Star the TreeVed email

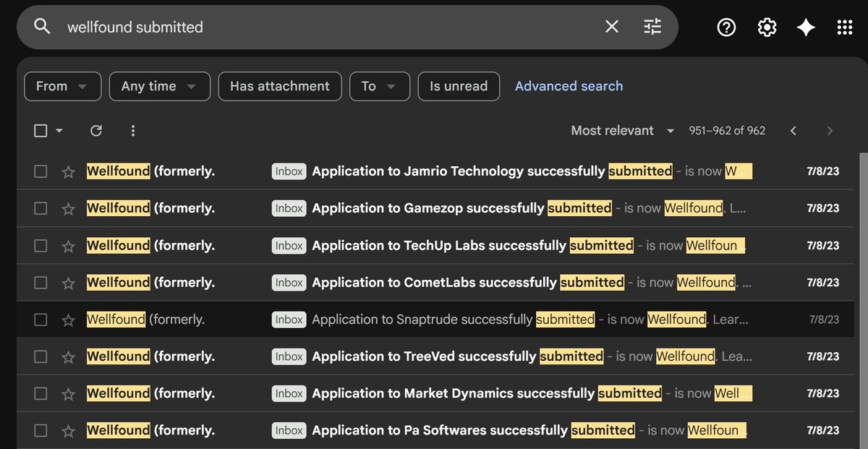click(x=68, y=356)
